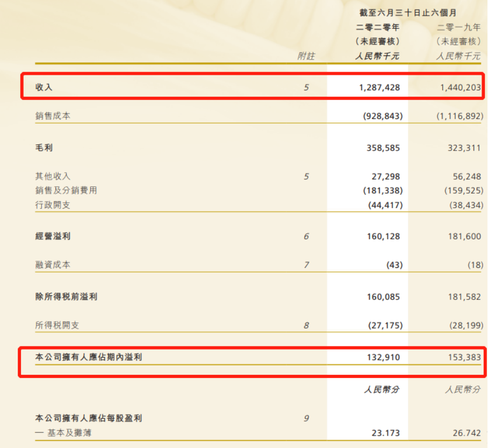This screenshot has width=488, height=448.
Task: Open note 6 beside 經營溢利
Action: (306, 236)
